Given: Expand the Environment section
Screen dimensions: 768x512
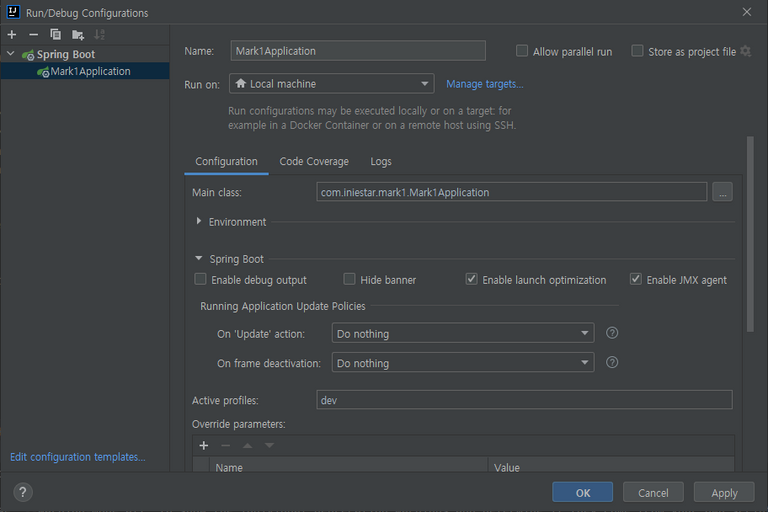Looking at the screenshot, I should click(198, 221).
